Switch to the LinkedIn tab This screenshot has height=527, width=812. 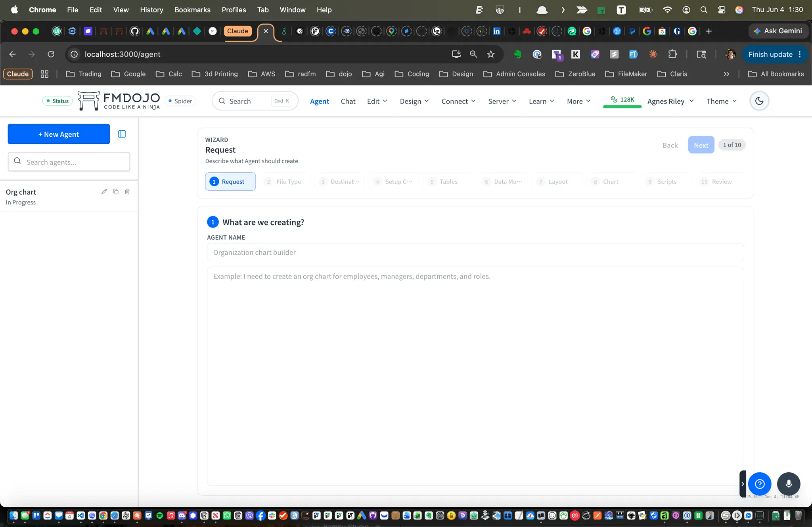click(496, 31)
